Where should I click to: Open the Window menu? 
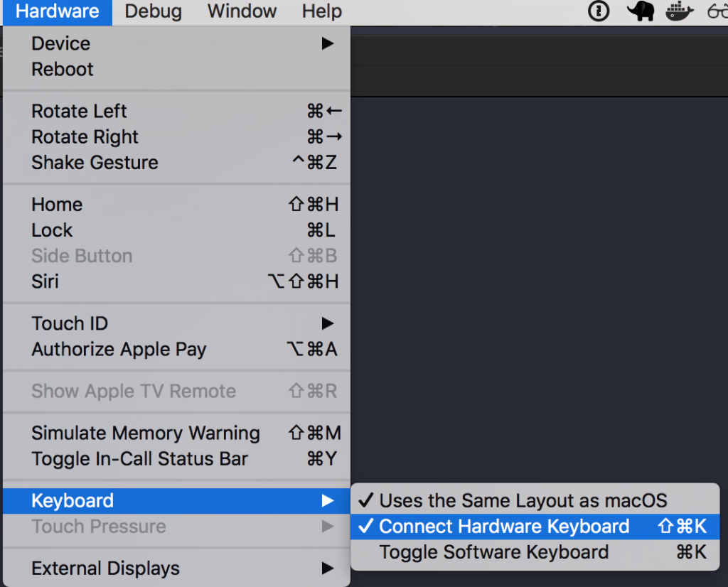click(242, 11)
